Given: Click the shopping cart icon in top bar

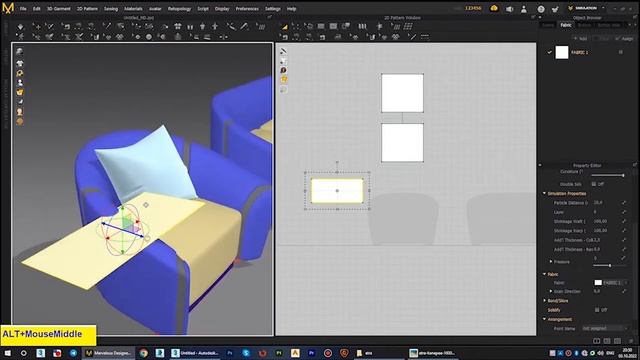Looking at the screenshot, I should pos(555,9).
